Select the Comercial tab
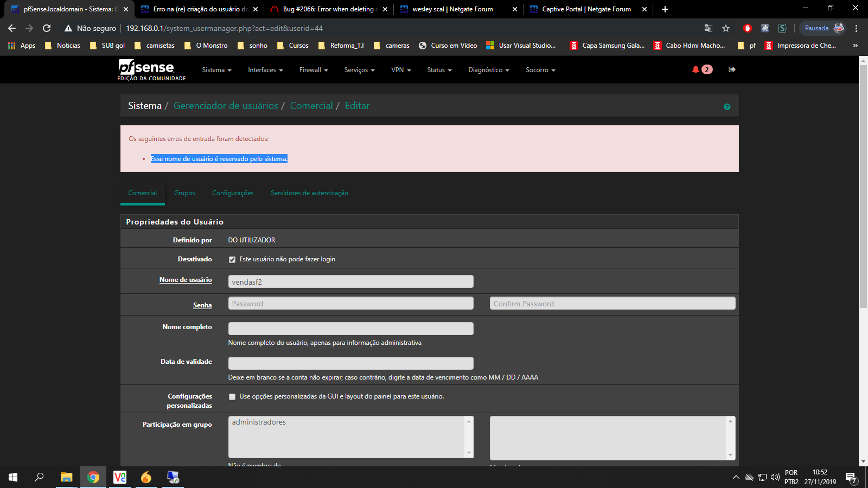The width and height of the screenshot is (868, 488). coord(142,193)
